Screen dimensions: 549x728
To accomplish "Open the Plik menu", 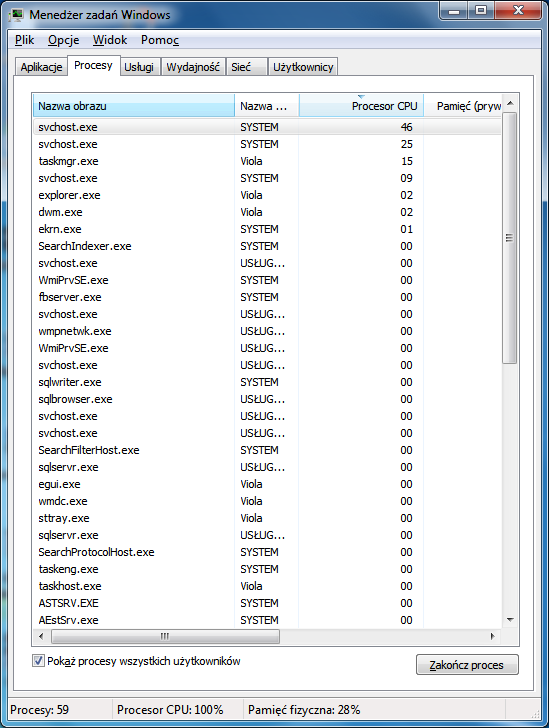I will tap(24, 40).
